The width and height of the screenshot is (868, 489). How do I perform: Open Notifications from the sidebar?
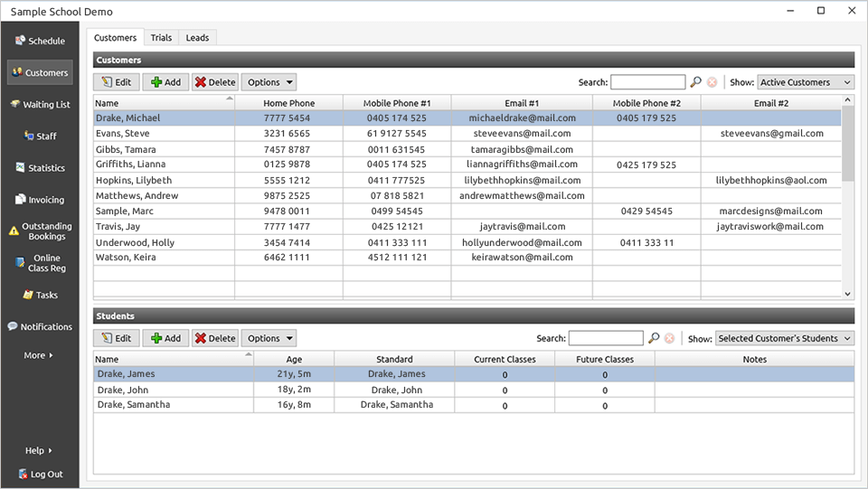tap(40, 327)
